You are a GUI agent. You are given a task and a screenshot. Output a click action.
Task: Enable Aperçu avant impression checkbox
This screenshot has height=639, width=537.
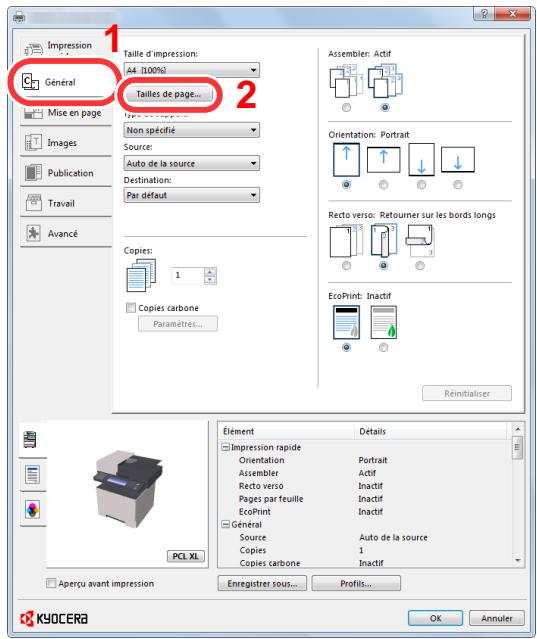point(51,583)
